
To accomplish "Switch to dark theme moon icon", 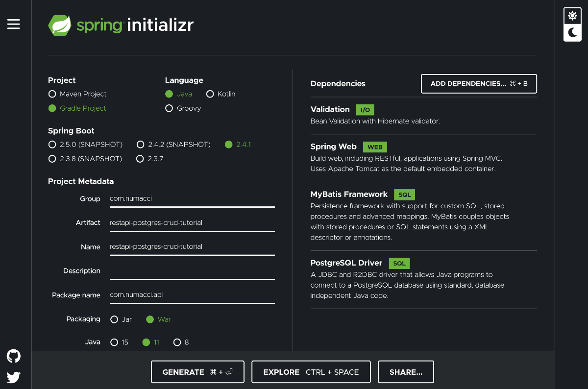I will 572,33.
